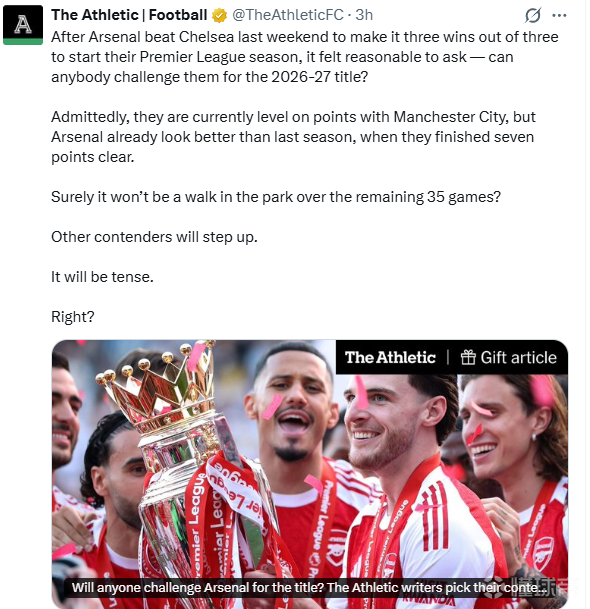Click the gift box icon on card
590x609 pixels.
[468, 357]
